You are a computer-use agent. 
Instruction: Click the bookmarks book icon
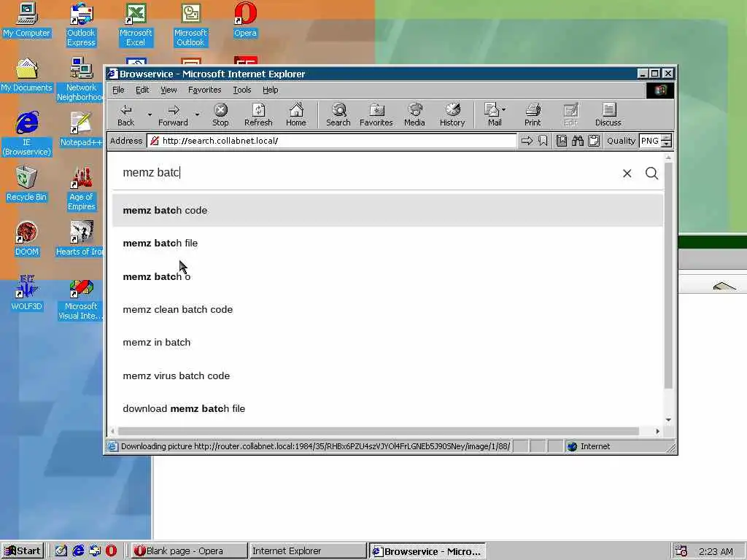pyautogui.click(x=562, y=141)
